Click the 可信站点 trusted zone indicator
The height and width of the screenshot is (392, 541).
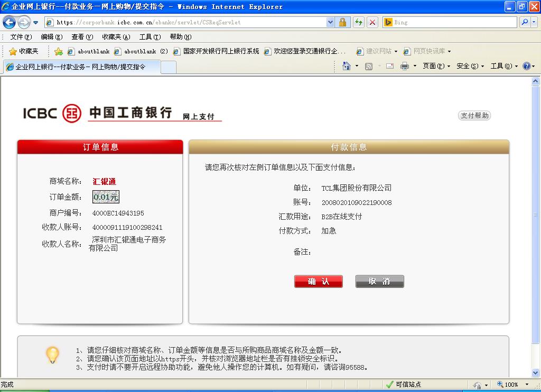(x=404, y=385)
